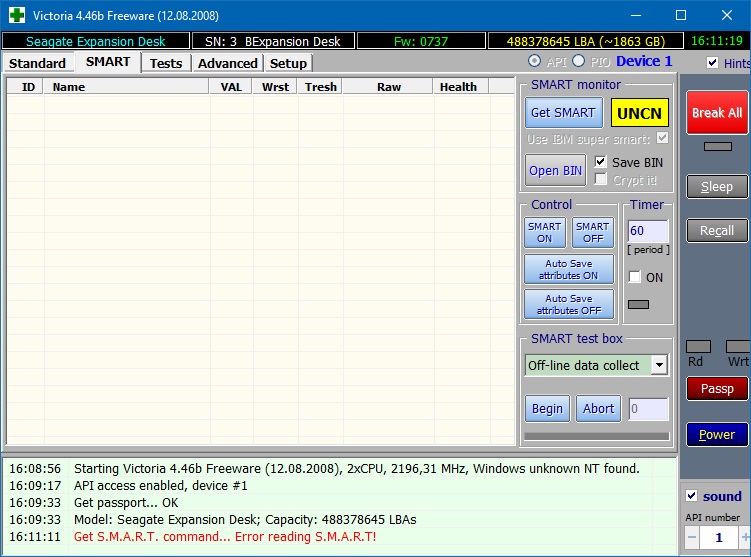751x557 pixels.
Task: Click the Get SMART button
Action: tap(563, 113)
